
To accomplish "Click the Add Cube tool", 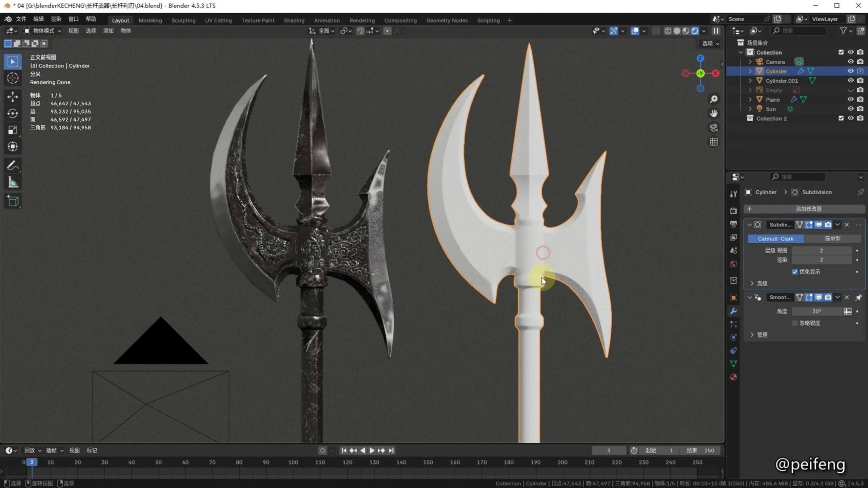I will [x=13, y=201].
